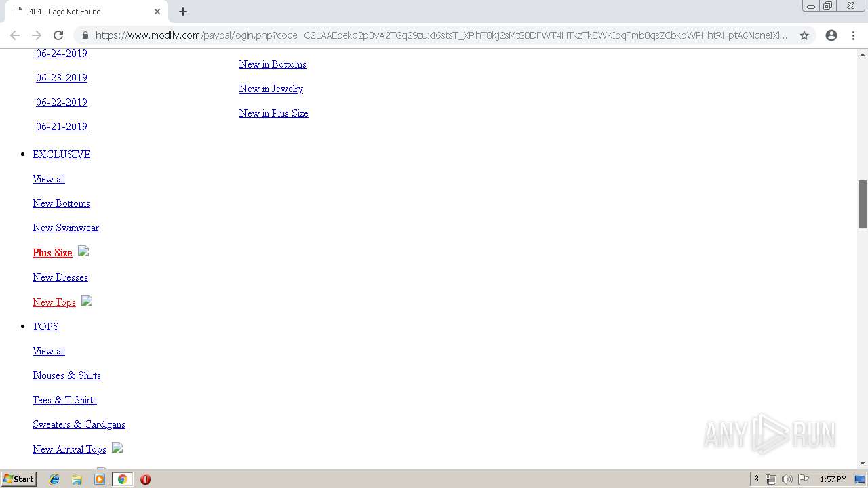Viewport: 868px width, 488px height.
Task: Click broken image icon next to New Tops
Action: tap(87, 301)
